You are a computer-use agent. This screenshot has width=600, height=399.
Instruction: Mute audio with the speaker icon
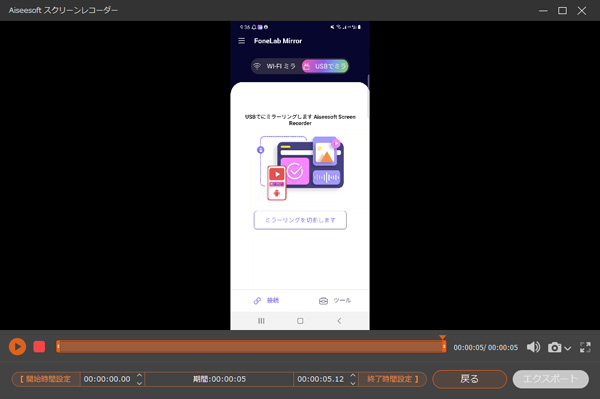click(x=533, y=347)
